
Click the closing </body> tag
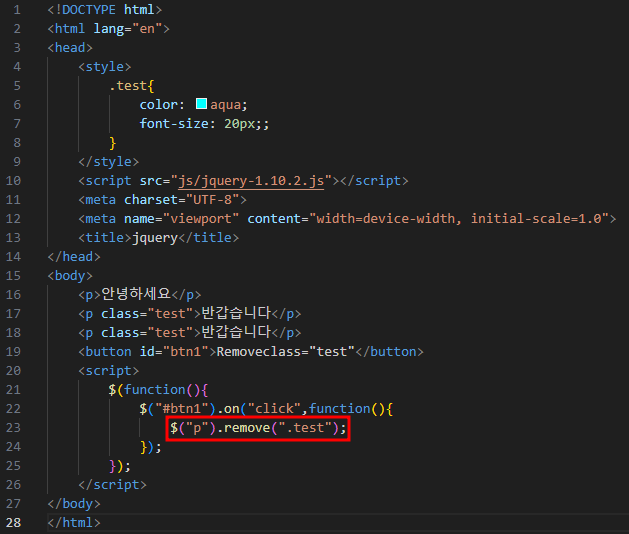[74, 504]
